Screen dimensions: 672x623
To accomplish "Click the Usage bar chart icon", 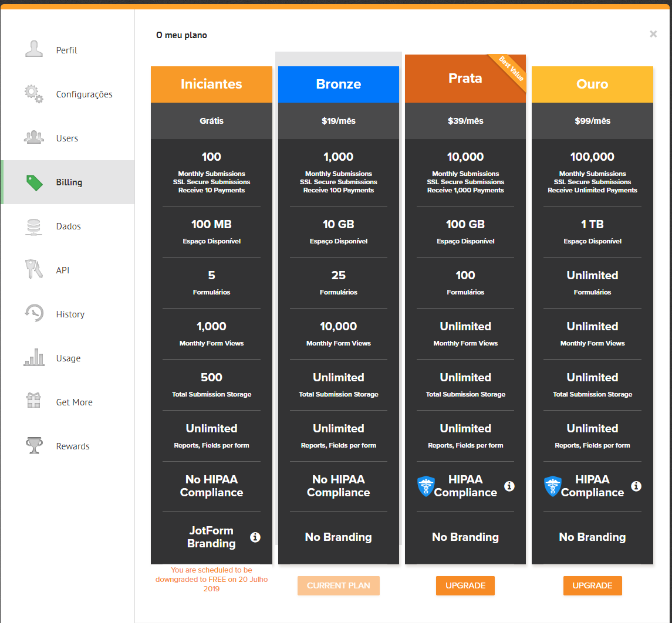I will (x=34, y=357).
